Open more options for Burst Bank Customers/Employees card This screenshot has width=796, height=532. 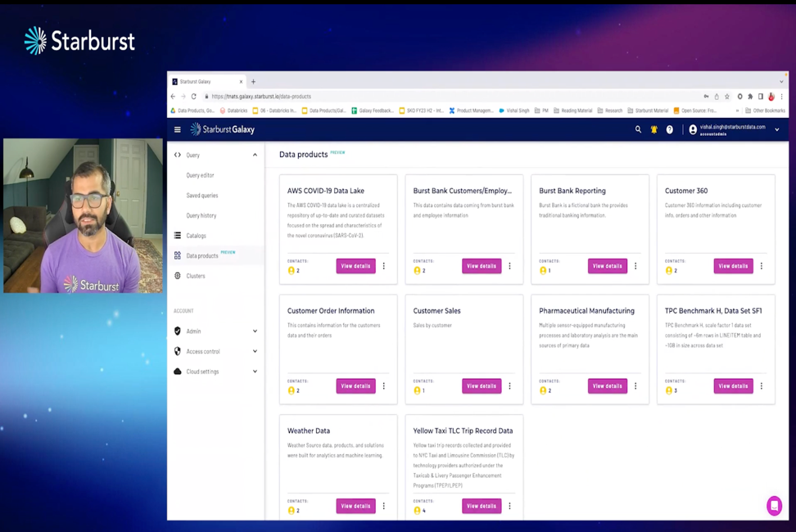pos(509,266)
